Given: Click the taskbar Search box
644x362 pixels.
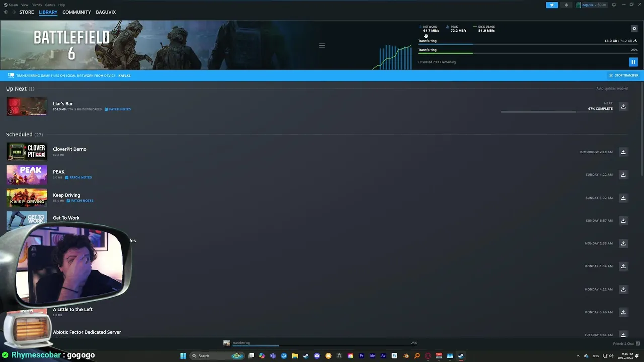Looking at the screenshot, I should click(216, 356).
